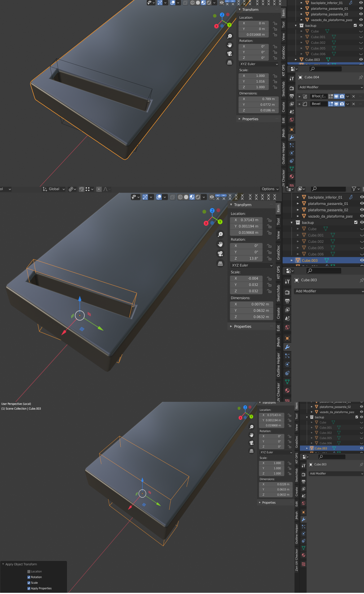Toggle Bevel modifier viewport display icon

[336, 104]
